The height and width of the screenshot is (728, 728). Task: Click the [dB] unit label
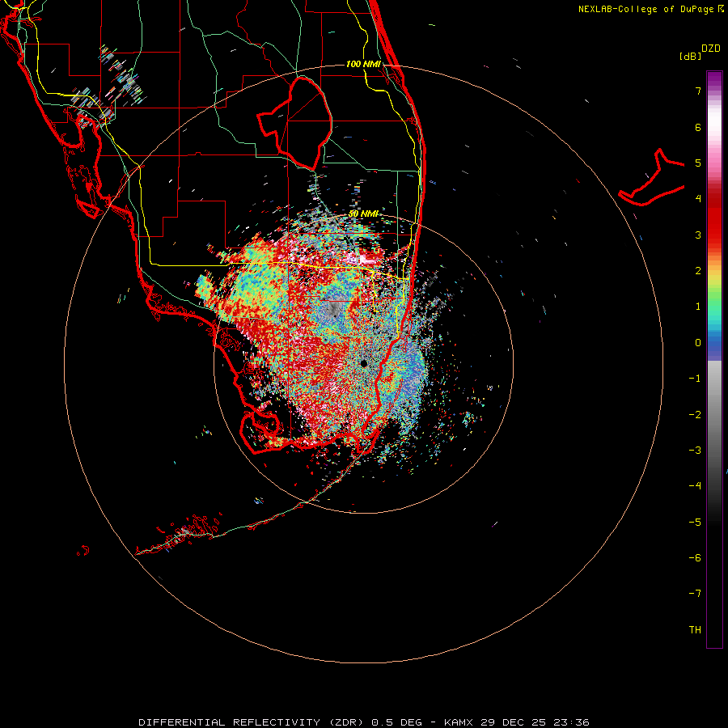point(690,56)
